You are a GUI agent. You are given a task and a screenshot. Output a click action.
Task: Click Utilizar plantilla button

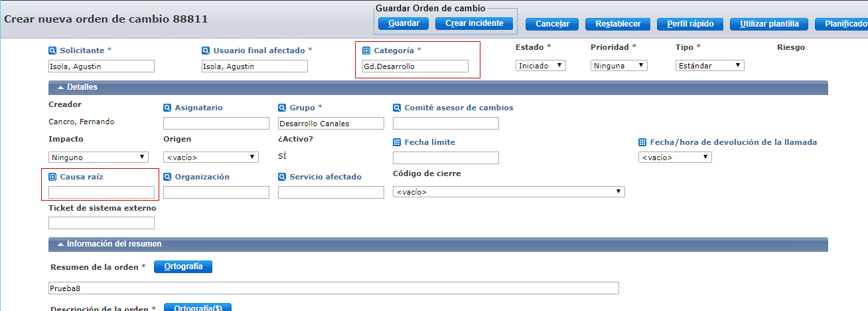point(769,24)
